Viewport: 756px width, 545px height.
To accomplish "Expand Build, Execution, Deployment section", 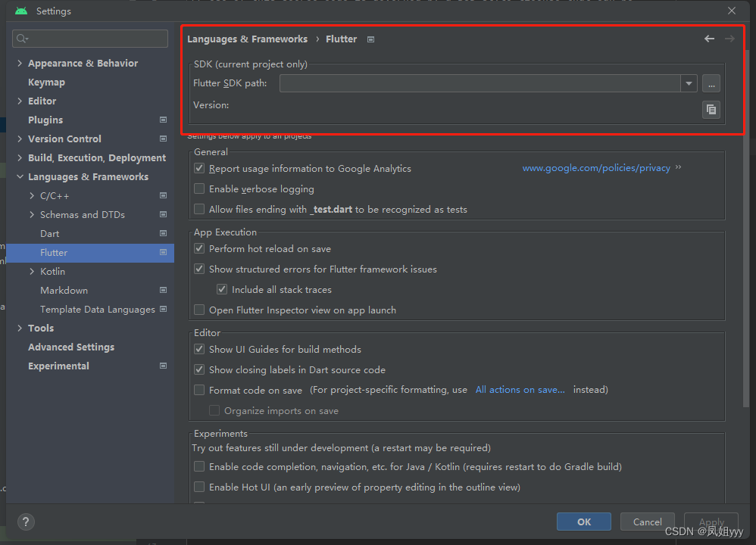I will [20, 157].
